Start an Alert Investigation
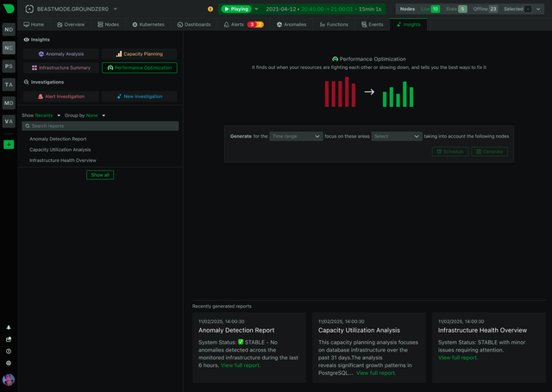The height and width of the screenshot is (392, 552). (x=61, y=96)
